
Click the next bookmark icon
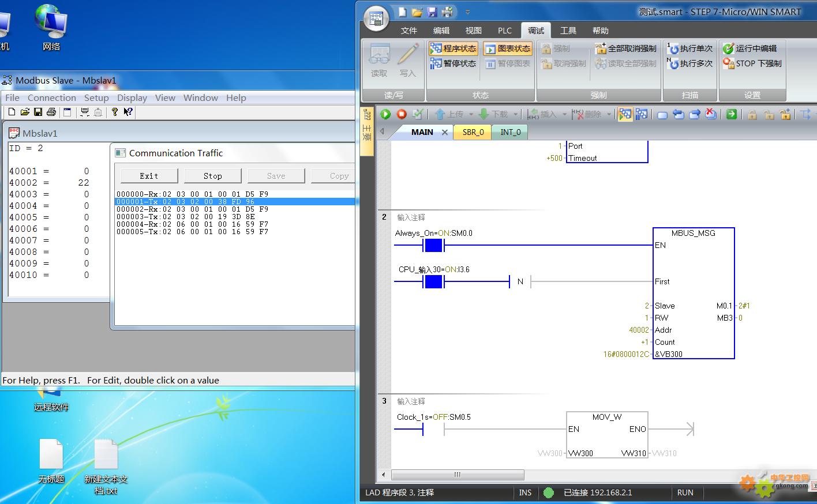point(695,114)
